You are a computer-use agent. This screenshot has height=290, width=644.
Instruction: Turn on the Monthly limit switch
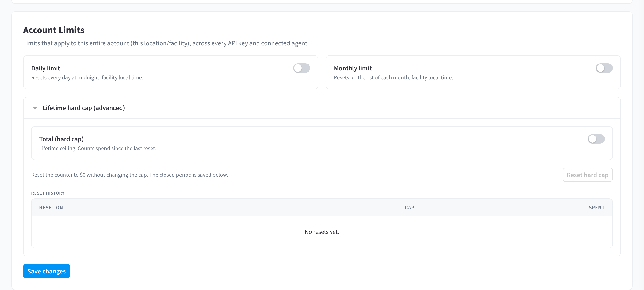(x=604, y=68)
